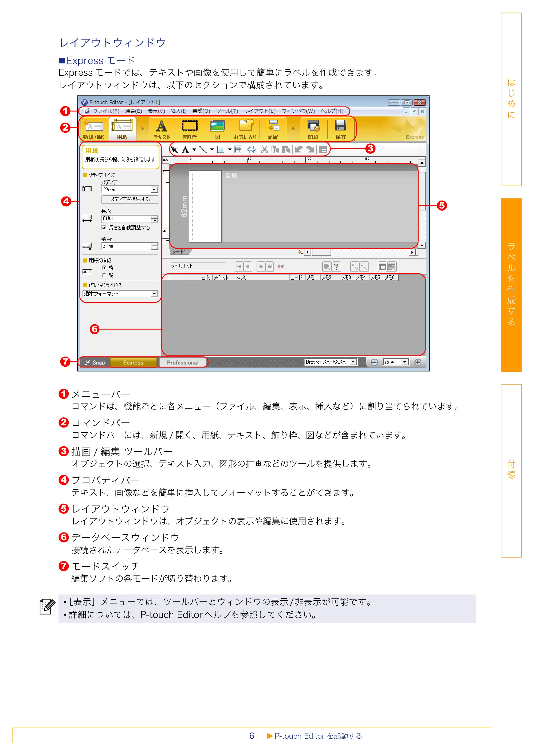
Task: Select the text tool in drawing toolbar
Action: 185,150
